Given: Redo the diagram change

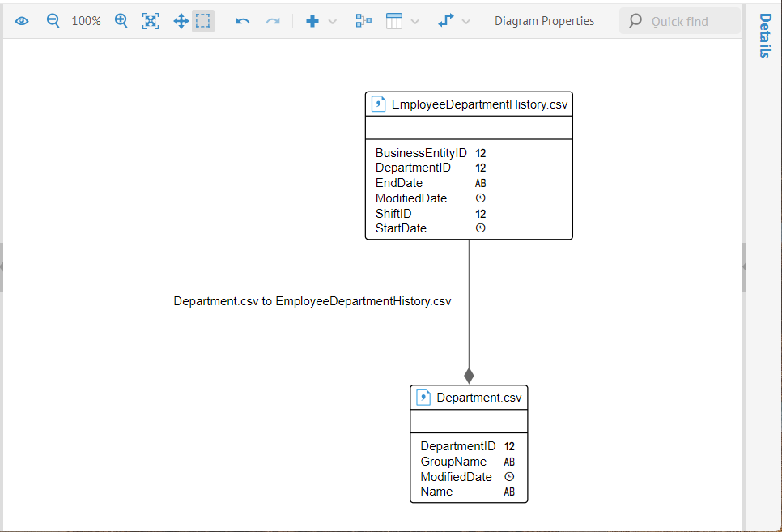Looking at the screenshot, I should 273,21.
